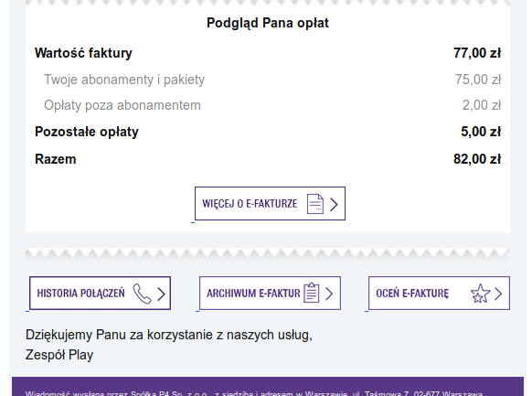Open Historia połączeń button label
This screenshot has height=396, width=532.
coord(80,294)
